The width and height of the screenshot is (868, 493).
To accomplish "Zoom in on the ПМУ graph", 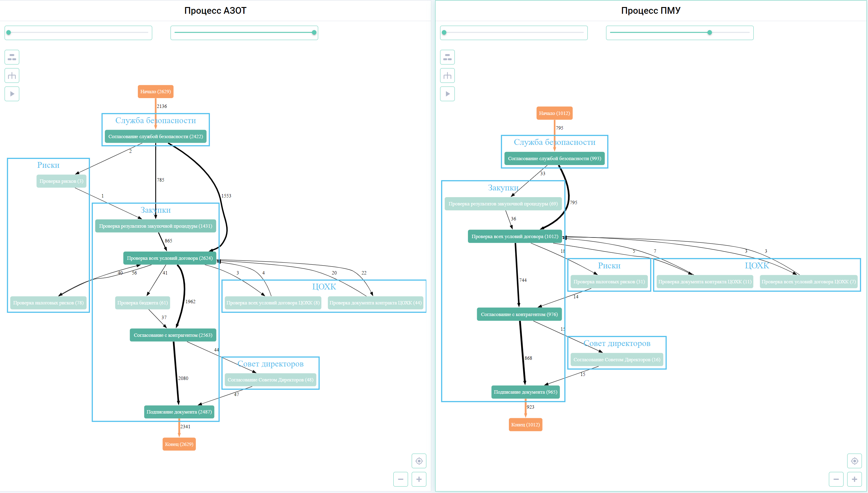I will tap(854, 479).
